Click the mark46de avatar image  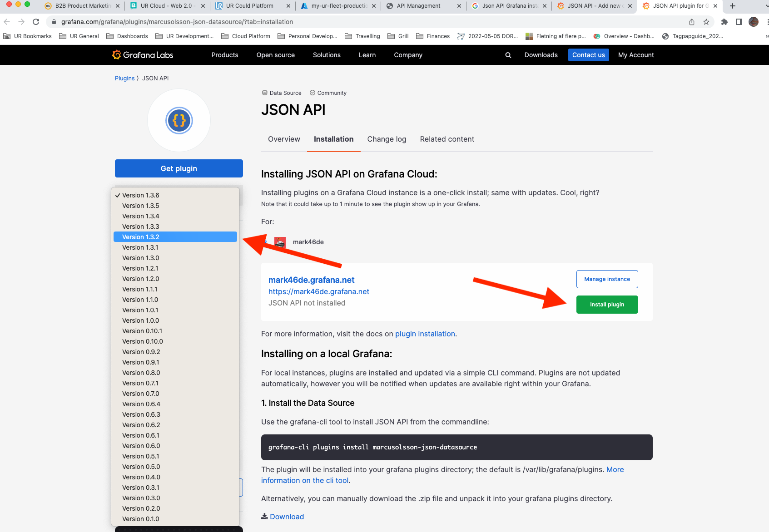coord(280,242)
